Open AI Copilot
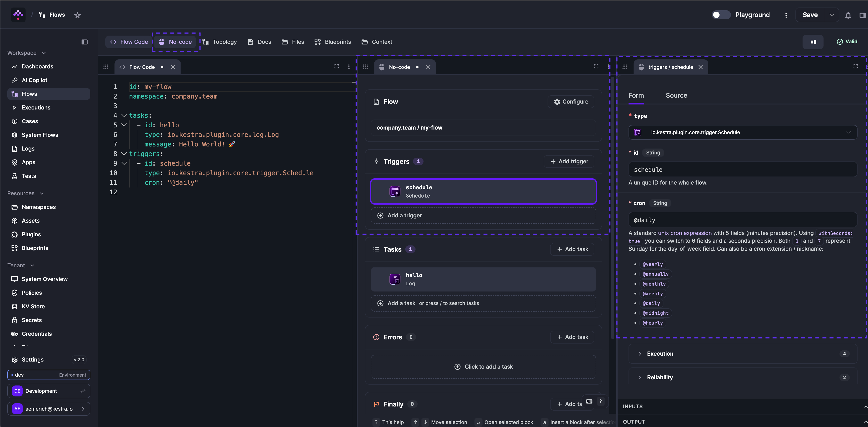The width and height of the screenshot is (868, 427). [49, 80]
